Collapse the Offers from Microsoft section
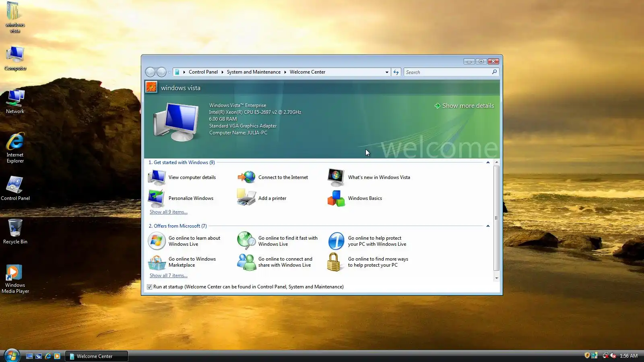The image size is (644, 362). click(x=488, y=226)
